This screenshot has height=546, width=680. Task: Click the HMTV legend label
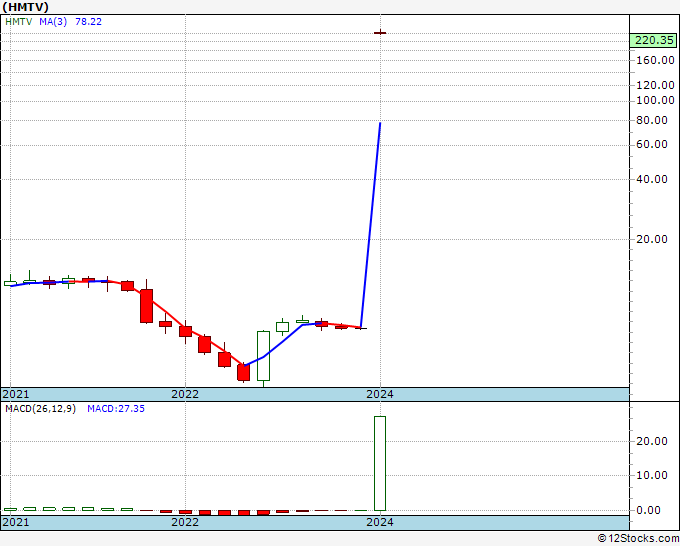pos(19,22)
